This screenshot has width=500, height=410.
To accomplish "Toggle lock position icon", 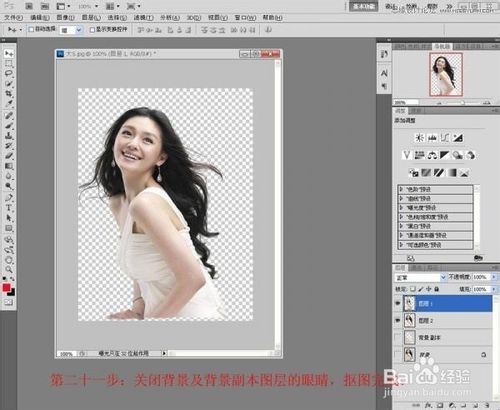I will point(428,289).
